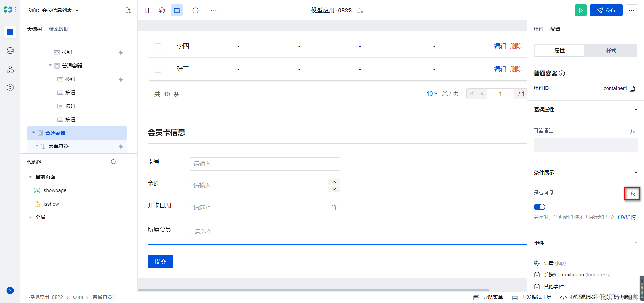
Task: Switch to the 组件 tab
Action: click(x=539, y=29)
